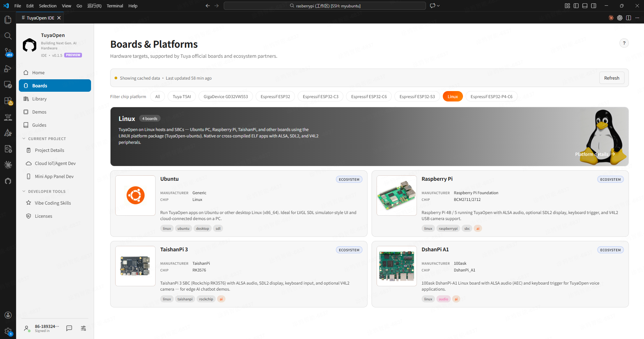
Task: Open the File menu
Action: click(x=18, y=6)
